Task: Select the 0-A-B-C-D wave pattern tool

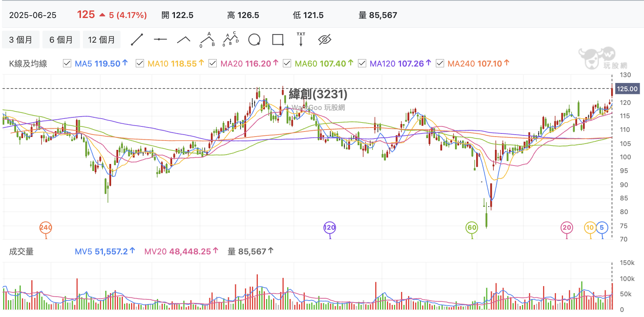Action: coord(231,40)
